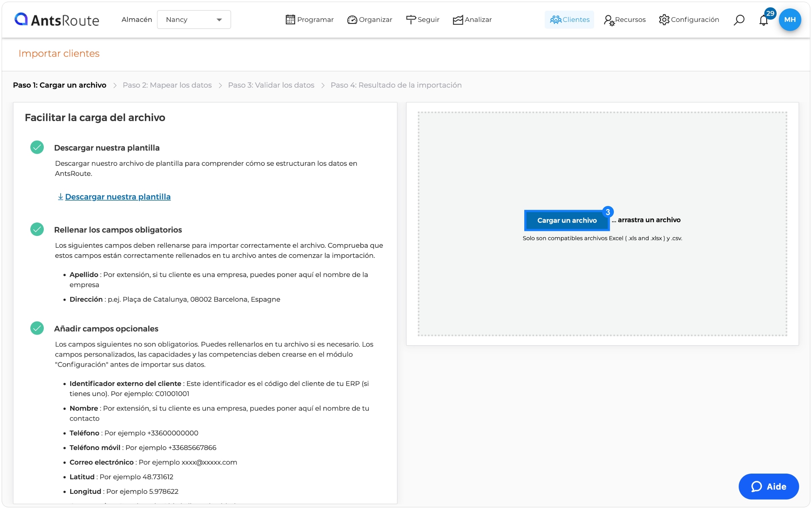Open the Organizar menu
812x509 pixels.
click(x=370, y=20)
